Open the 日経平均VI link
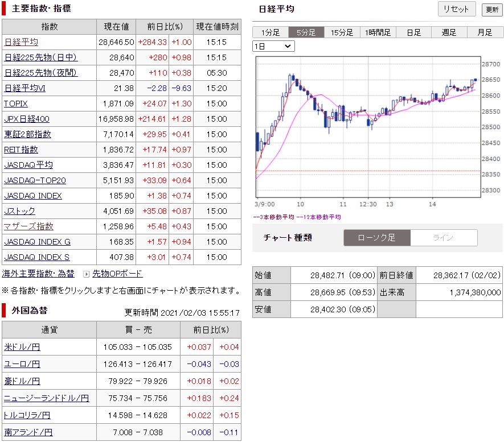504x442 pixels. [24, 88]
